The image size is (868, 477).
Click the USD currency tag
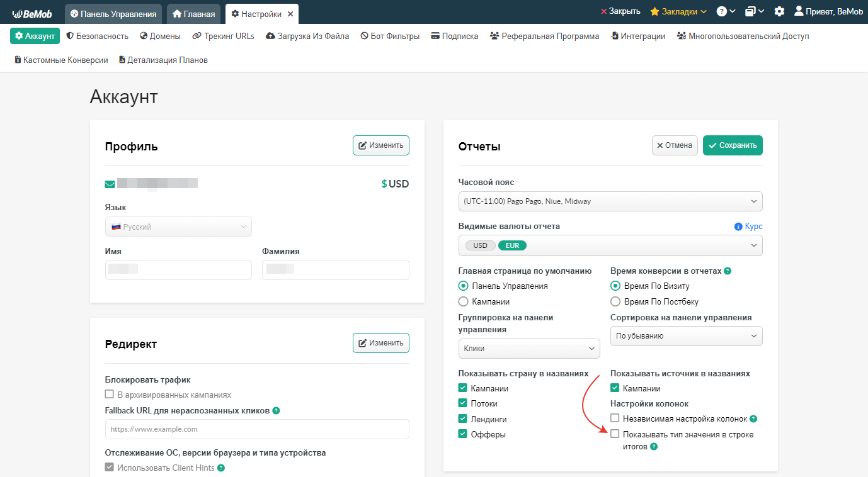pyautogui.click(x=480, y=245)
